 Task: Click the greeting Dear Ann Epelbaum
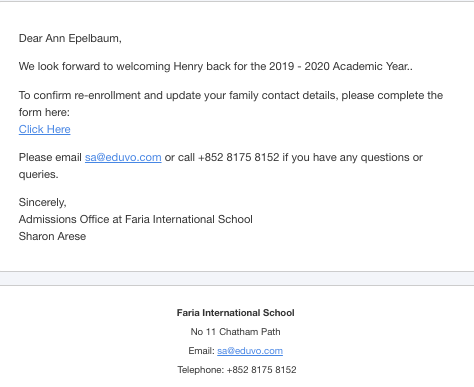[x=70, y=38]
